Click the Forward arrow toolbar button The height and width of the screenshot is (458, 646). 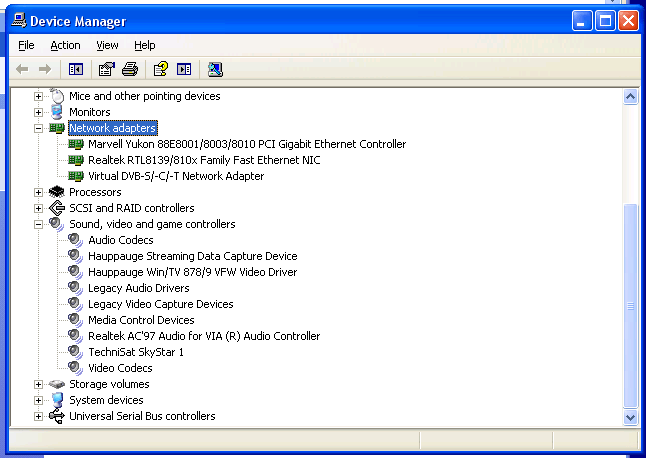click(x=45, y=69)
